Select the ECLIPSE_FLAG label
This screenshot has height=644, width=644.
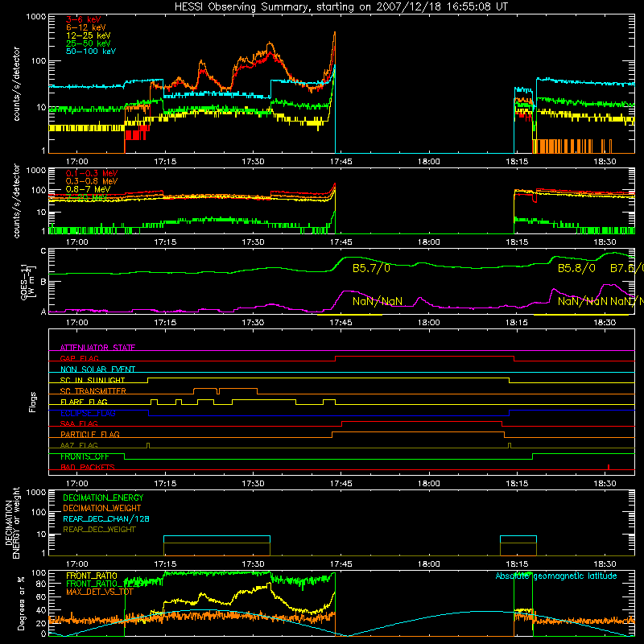pos(88,413)
